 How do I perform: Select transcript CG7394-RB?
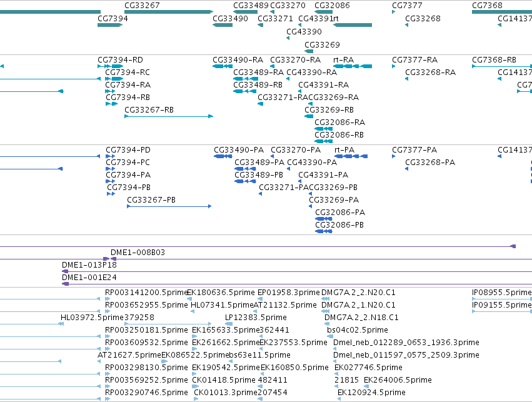coord(128,98)
